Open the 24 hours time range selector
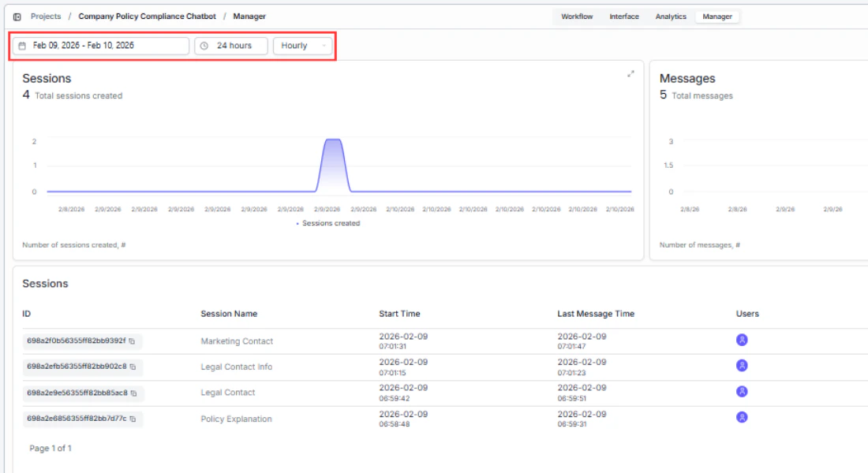The image size is (868, 473). [233, 45]
